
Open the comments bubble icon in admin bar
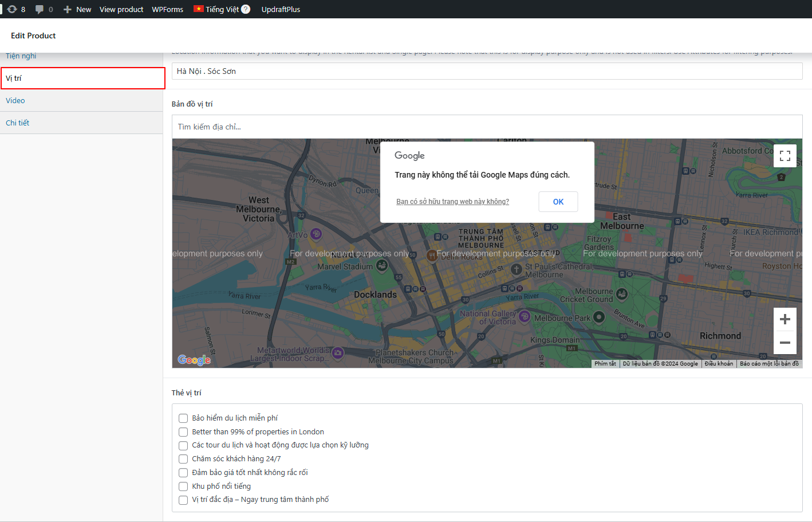[x=40, y=9]
